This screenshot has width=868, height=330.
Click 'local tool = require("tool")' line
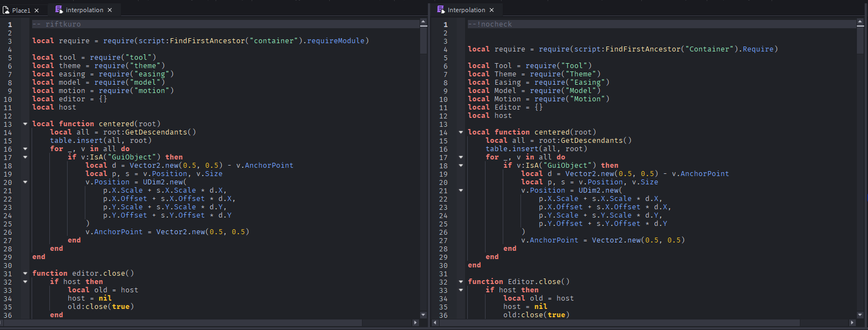(94, 58)
